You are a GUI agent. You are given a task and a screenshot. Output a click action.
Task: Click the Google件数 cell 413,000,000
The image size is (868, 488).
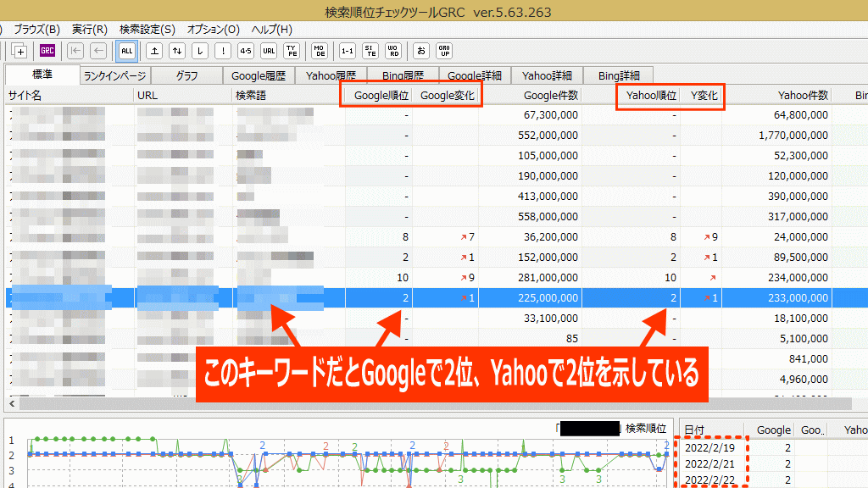pos(548,197)
